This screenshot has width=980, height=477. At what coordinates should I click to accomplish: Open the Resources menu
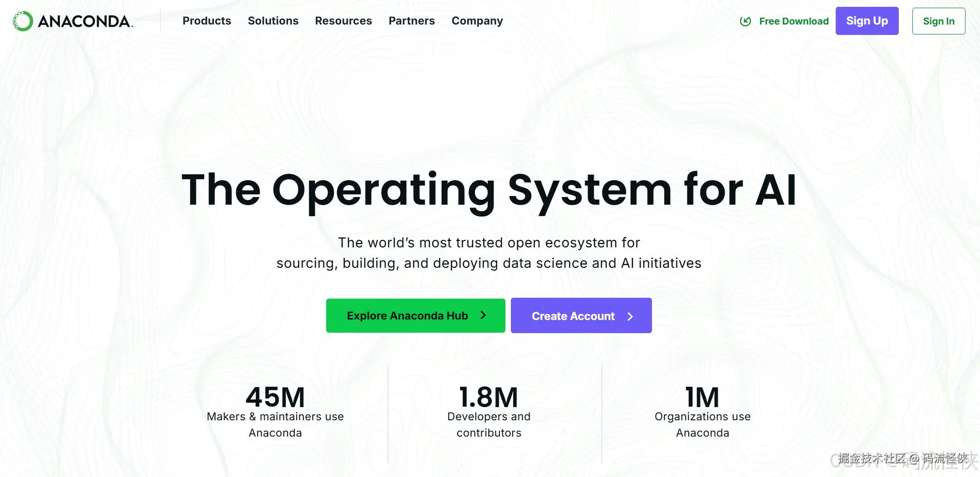click(343, 21)
